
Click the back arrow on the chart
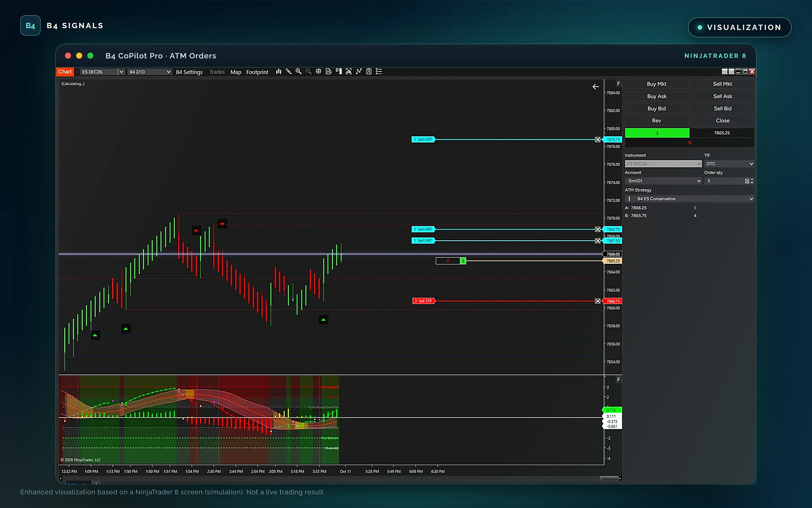(x=595, y=87)
